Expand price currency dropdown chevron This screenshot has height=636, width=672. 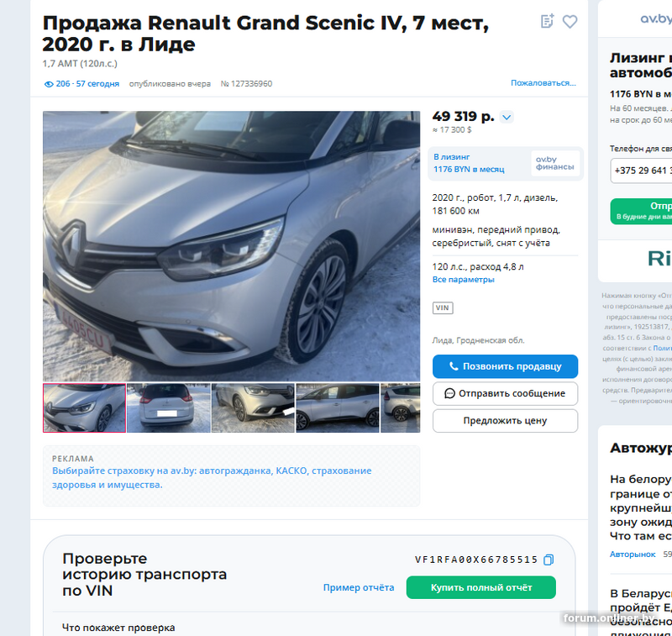coord(507,117)
